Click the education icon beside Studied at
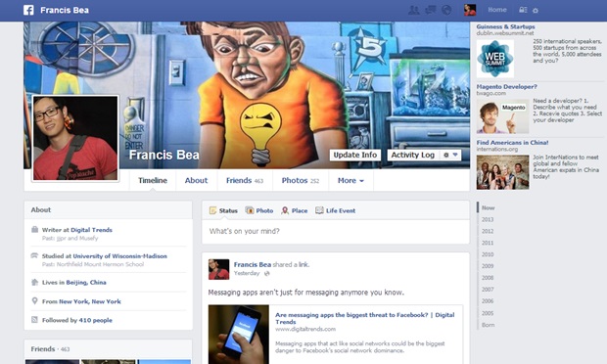This screenshot has height=364, width=607. point(34,255)
